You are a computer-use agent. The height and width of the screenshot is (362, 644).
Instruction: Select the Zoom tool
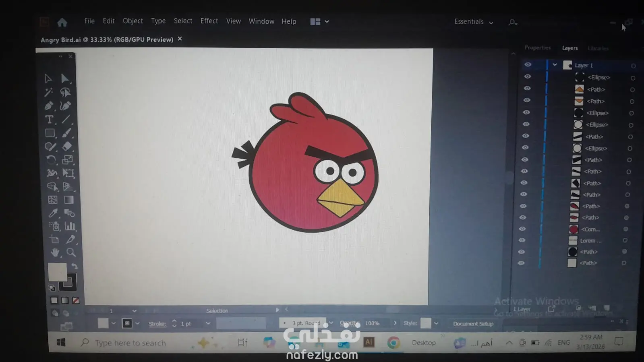pos(71,252)
